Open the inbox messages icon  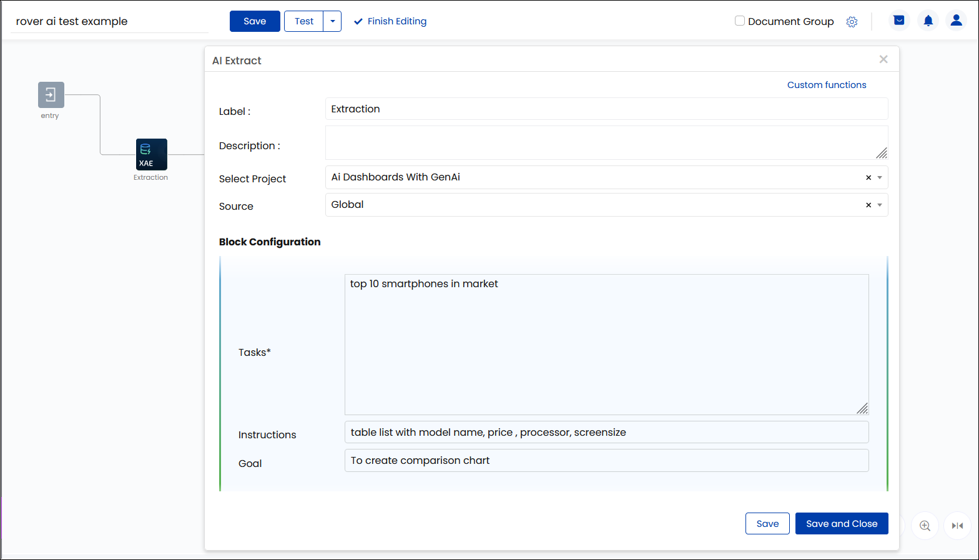pyautogui.click(x=899, y=21)
